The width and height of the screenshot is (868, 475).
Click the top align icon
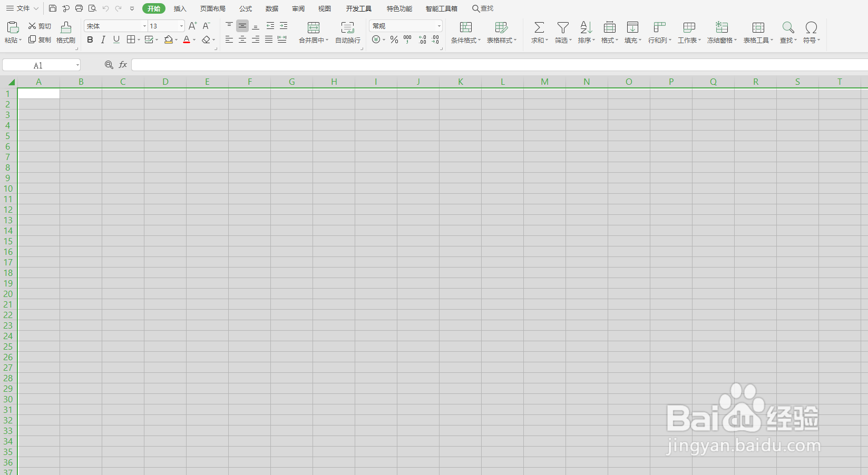[229, 26]
